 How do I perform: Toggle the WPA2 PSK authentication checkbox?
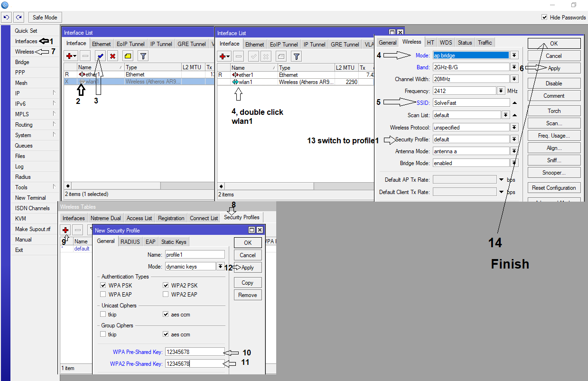pyautogui.click(x=166, y=286)
